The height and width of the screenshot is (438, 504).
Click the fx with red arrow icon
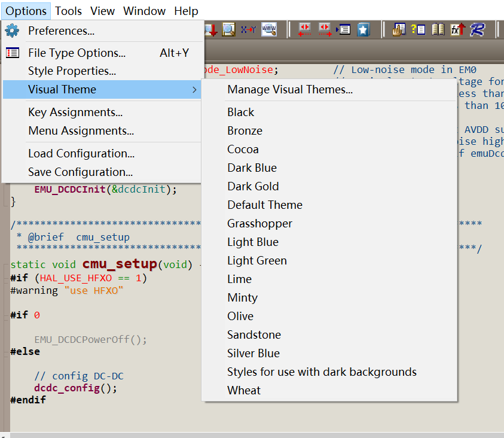click(x=457, y=29)
